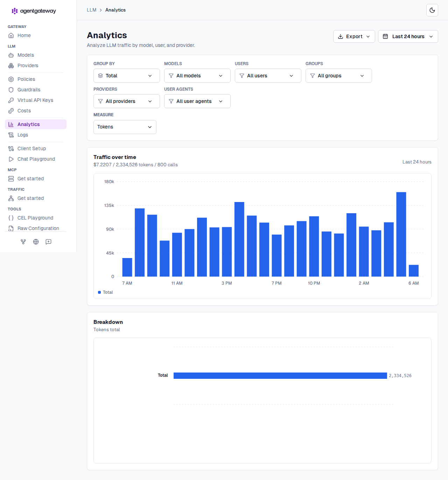Open the Measure Tokens dropdown

click(x=125, y=127)
